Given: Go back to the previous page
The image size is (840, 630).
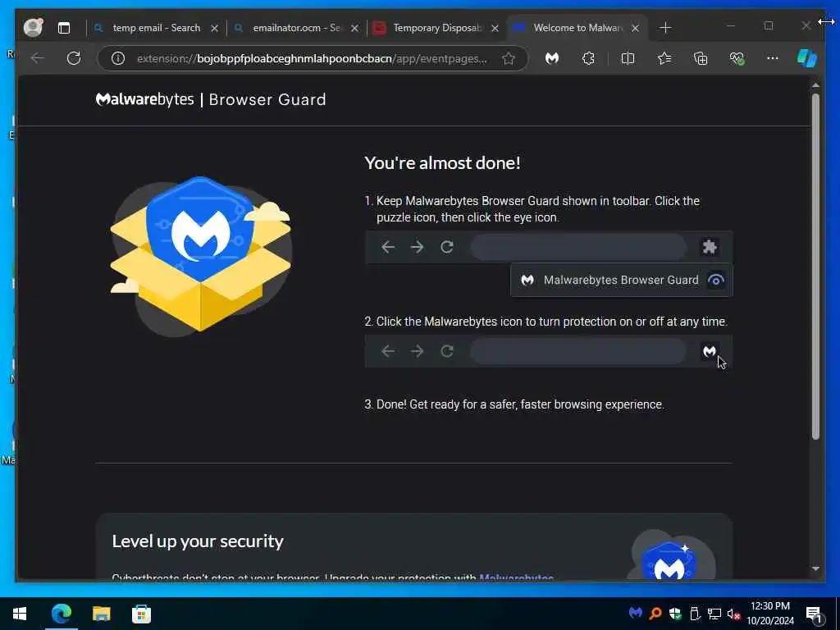Looking at the screenshot, I should click(38, 58).
